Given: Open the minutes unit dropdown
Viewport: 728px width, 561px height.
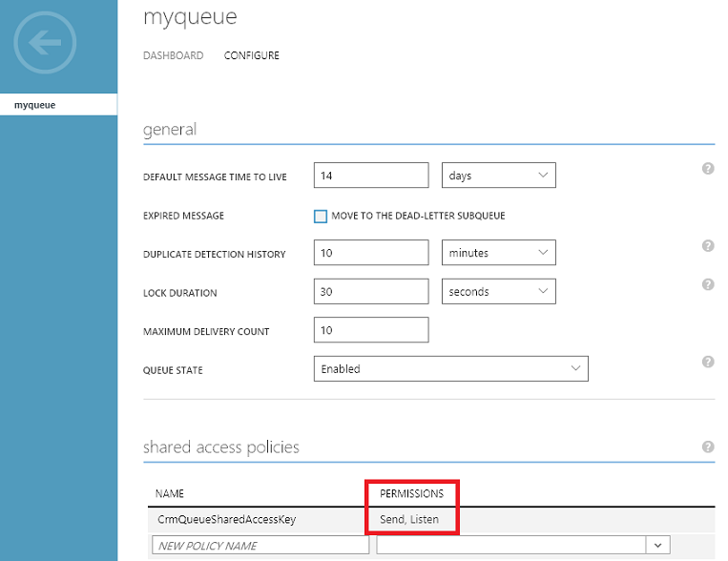Looking at the screenshot, I should click(499, 253).
